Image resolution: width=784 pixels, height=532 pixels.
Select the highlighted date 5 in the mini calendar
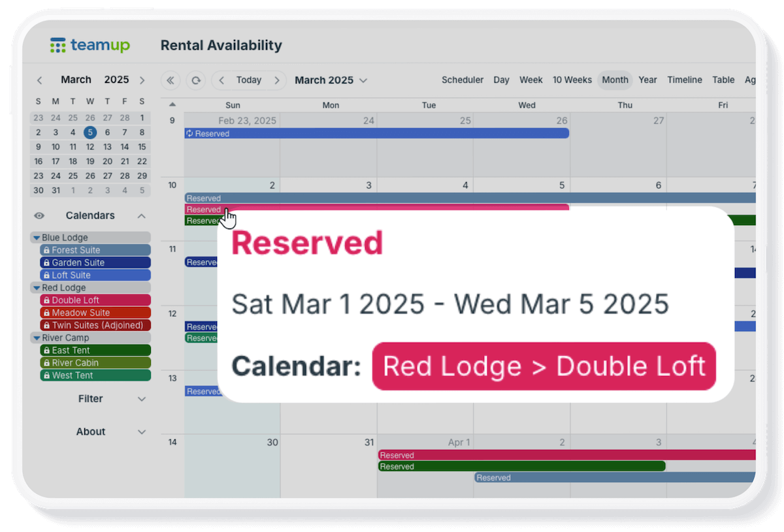pos(90,133)
